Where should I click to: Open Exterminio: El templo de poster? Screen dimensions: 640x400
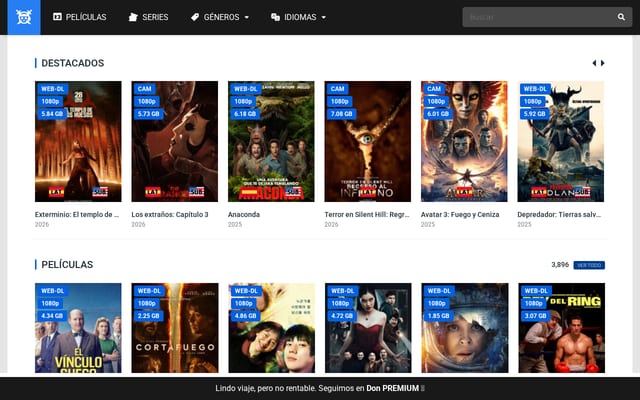78,141
